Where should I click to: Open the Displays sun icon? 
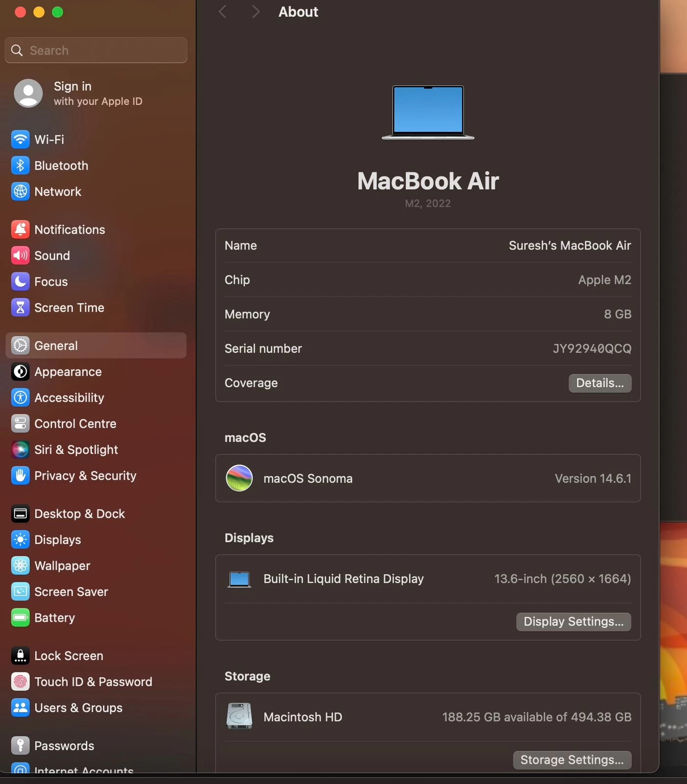click(x=20, y=540)
